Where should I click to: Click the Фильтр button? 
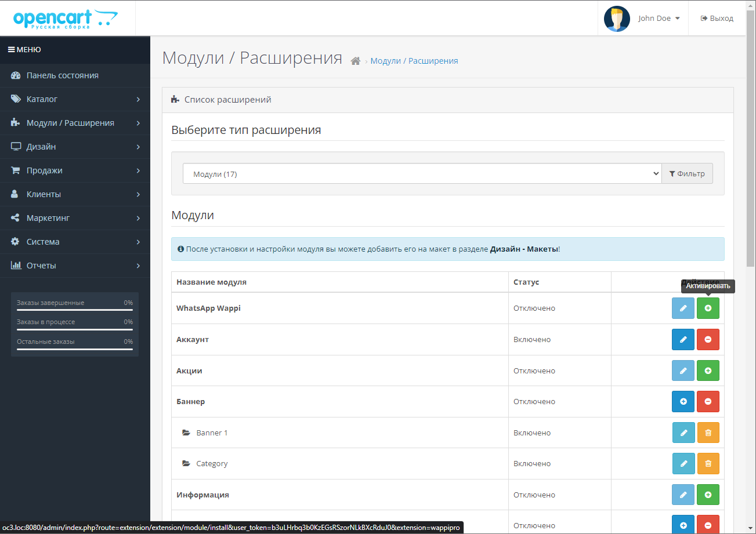click(687, 174)
